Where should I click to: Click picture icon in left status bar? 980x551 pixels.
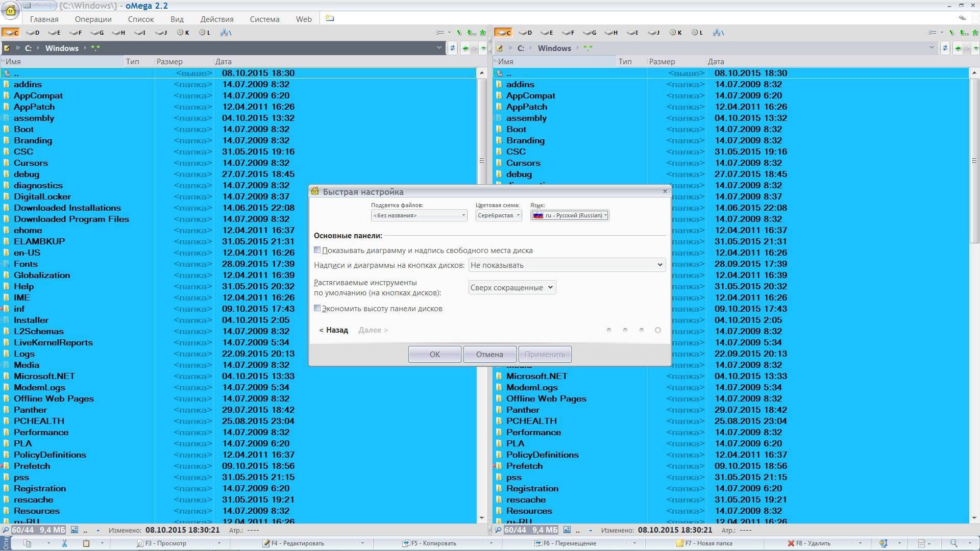(x=75, y=530)
